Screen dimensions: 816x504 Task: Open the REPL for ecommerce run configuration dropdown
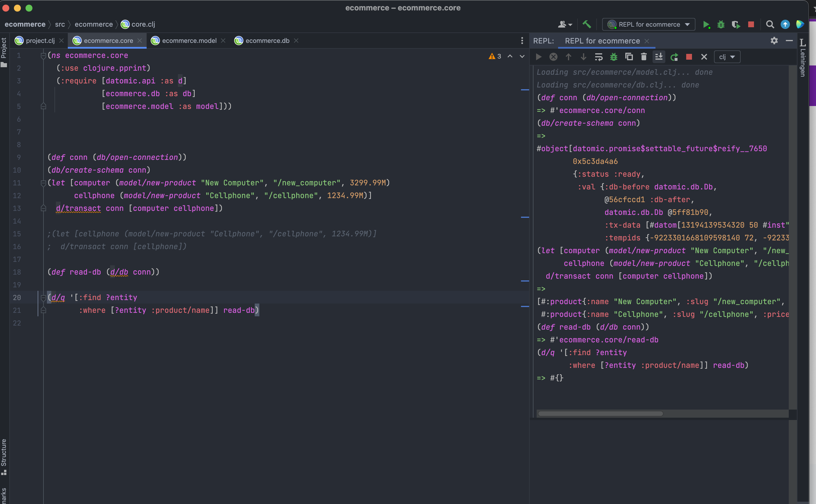tap(649, 24)
